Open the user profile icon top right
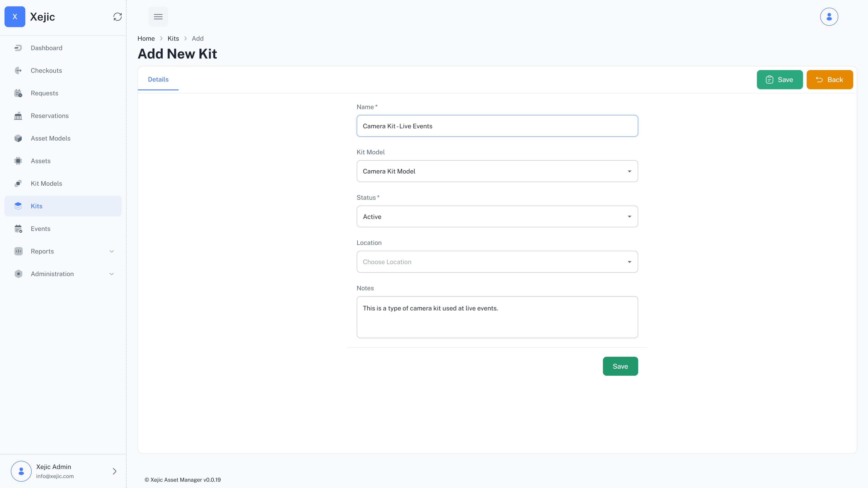The width and height of the screenshot is (868, 488). tap(829, 16)
